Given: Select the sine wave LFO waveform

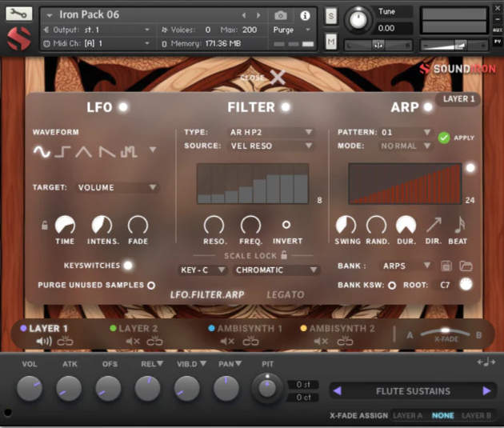Looking at the screenshot, I should pos(41,150).
